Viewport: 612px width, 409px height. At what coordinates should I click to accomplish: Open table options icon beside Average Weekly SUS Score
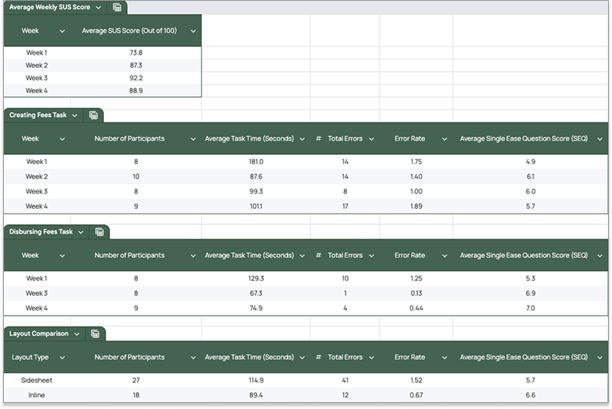click(x=117, y=7)
